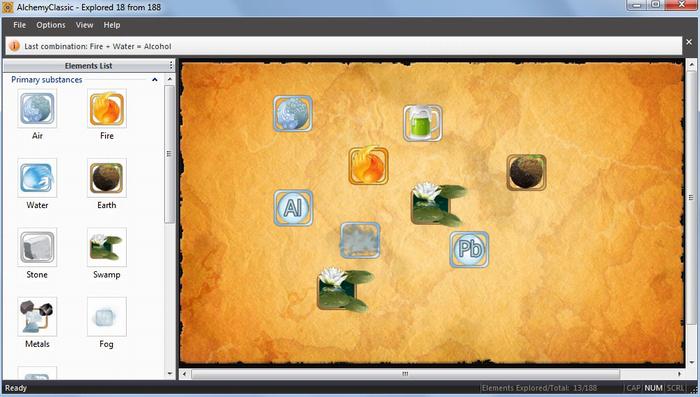Collapse the Primary substances group
The width and height of the screenshot is (700, 397).
tap(154, 79)
